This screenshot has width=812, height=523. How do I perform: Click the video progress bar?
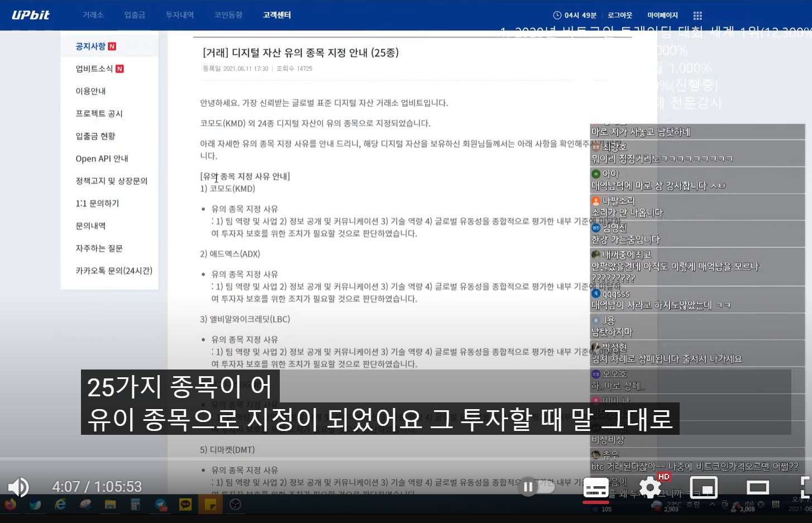[406, 459]
